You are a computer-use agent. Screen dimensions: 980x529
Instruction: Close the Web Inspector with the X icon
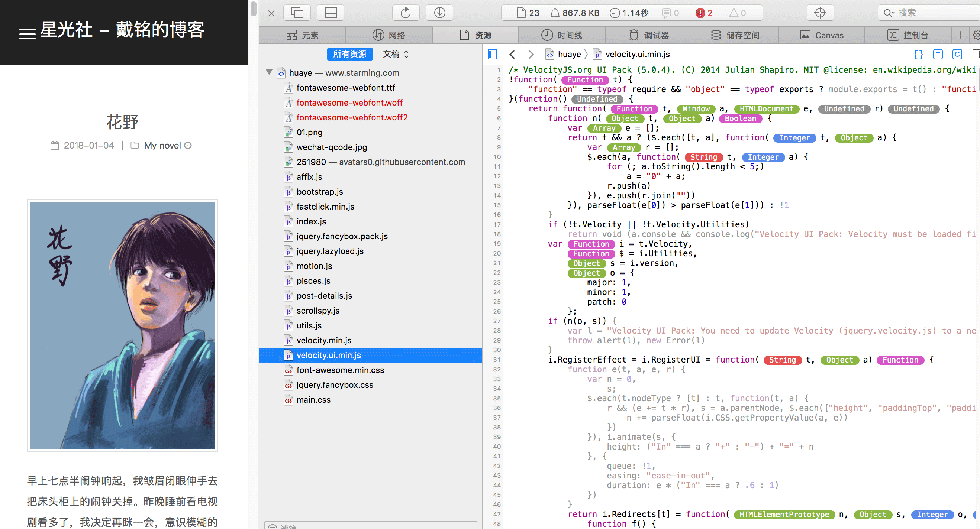pos(271,13)
